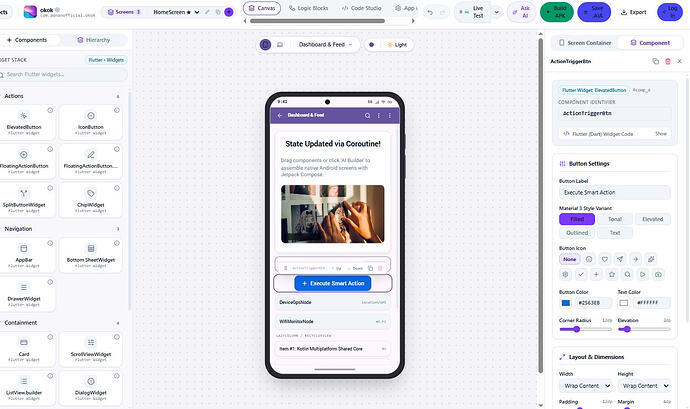The width and height of the screenshot is (690, 409).
Task: Choose the camera button icon
Action: (x=658, y=274)
